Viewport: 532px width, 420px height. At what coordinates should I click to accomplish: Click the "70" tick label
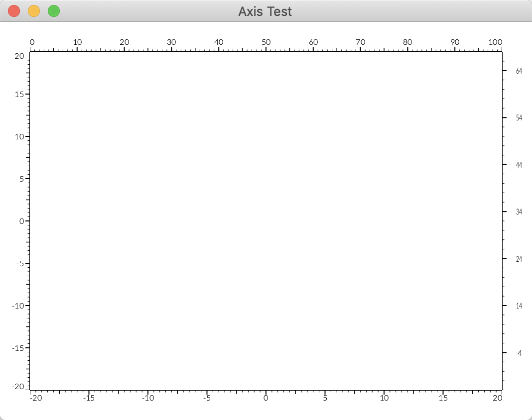[x=360, y=42]
